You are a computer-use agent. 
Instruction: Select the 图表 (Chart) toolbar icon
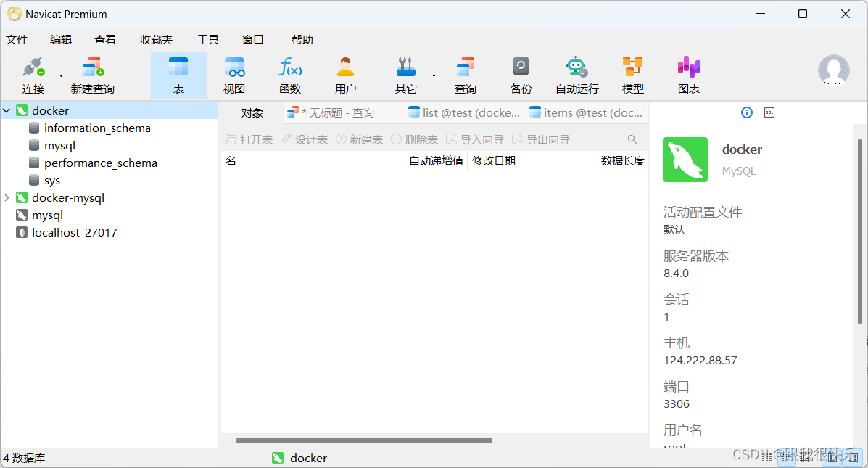[689, 67]
